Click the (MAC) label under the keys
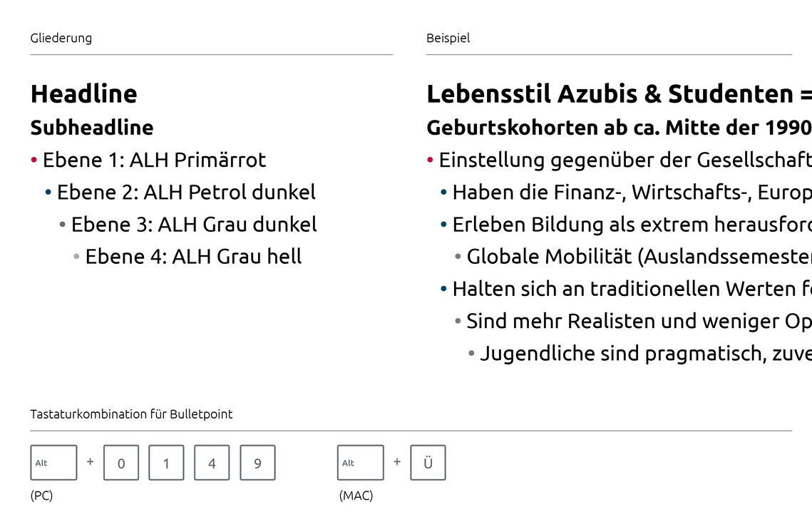This screenshot has width=812, height=512. pyautogui.click(x=356, y=495)
